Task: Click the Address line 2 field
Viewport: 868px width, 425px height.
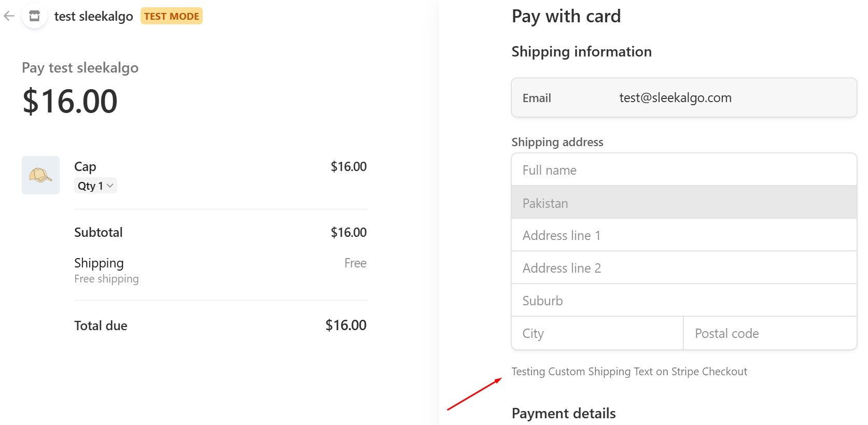Action: (683, 268)
